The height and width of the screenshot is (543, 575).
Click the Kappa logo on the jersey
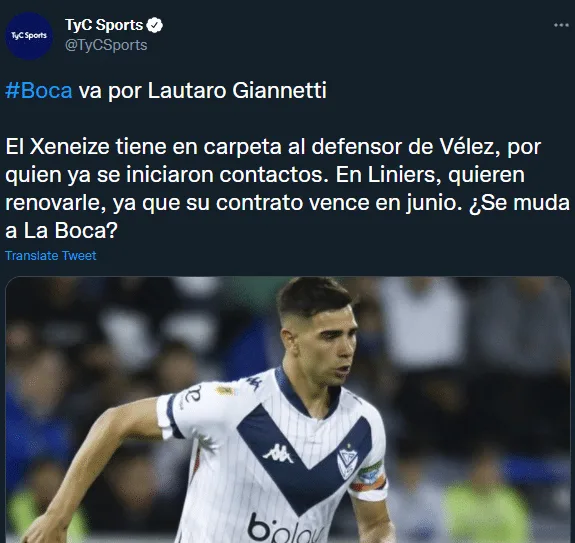click(278, 453)
